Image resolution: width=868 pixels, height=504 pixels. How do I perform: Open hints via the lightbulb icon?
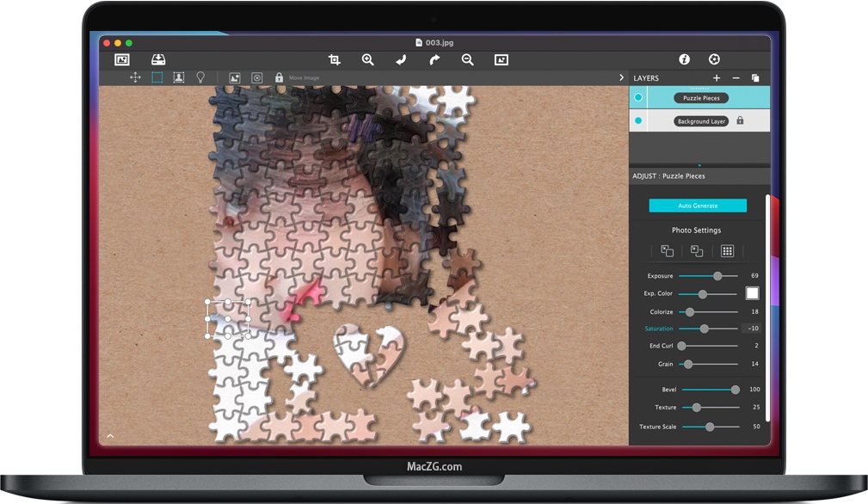[x=200, y=77]
